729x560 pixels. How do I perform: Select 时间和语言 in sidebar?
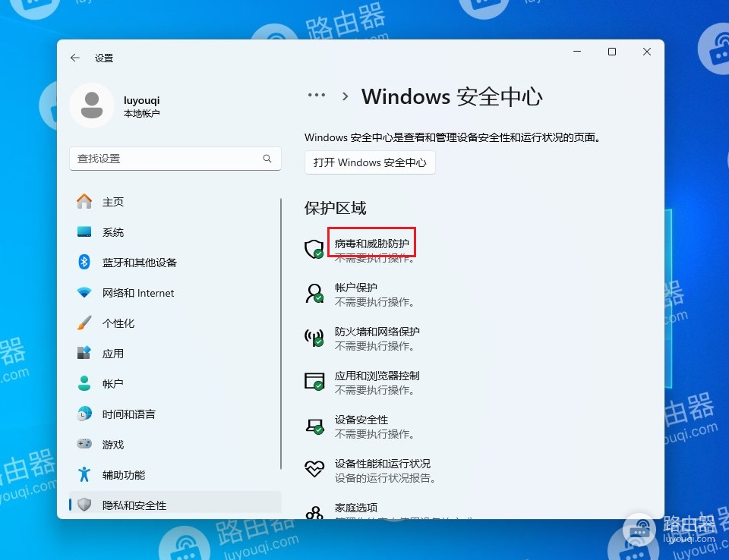pyautogui.click(x=175, y=414)
